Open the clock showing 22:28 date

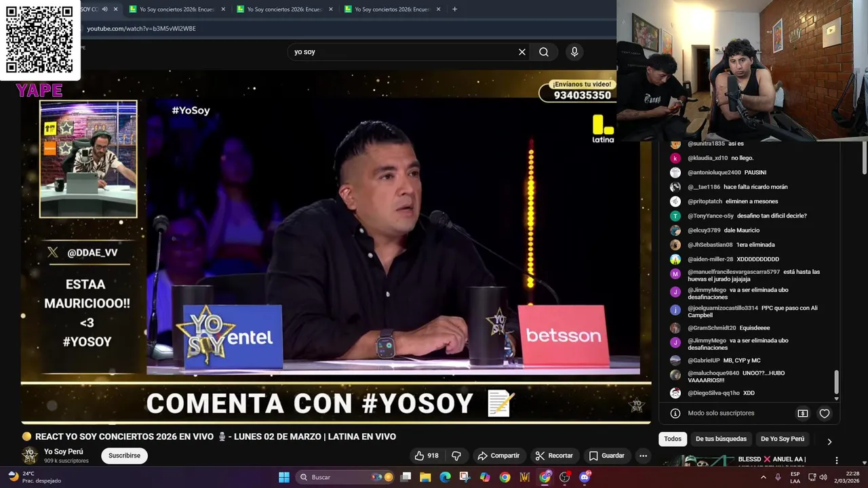pyautogui.click(x=848, y=477)
